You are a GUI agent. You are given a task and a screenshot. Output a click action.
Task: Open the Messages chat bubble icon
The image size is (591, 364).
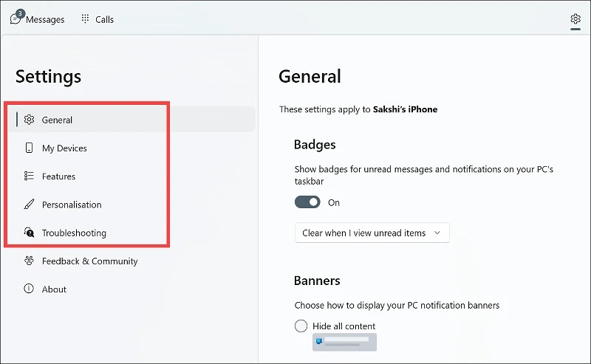(x=16, y=18)
